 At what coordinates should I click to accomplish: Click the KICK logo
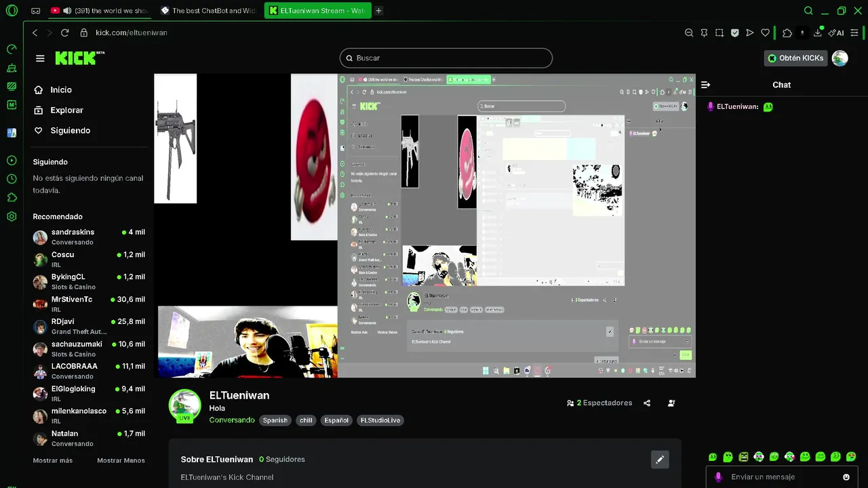tap(79, 58)
